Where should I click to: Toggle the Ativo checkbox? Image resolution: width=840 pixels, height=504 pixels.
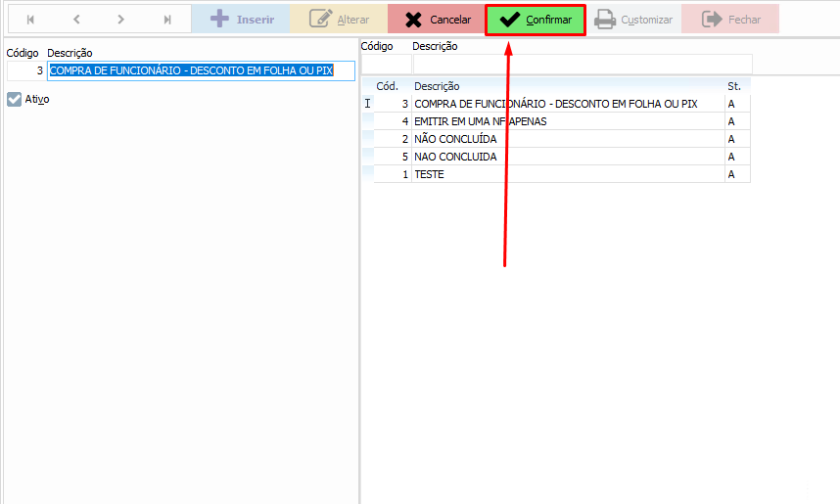(x=15, y=99)
